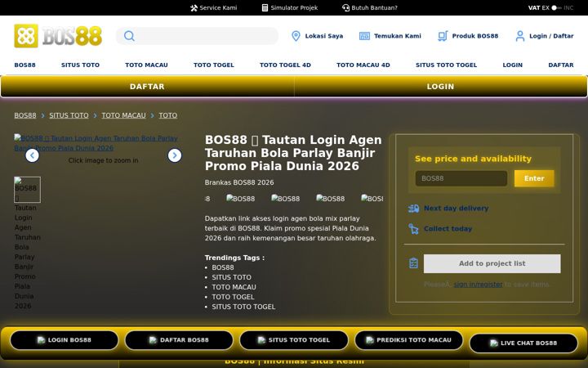Click SITUS TOTO TOGEL trending tag
The height and width of the screenshot is (368, 588).
(243, 307)
